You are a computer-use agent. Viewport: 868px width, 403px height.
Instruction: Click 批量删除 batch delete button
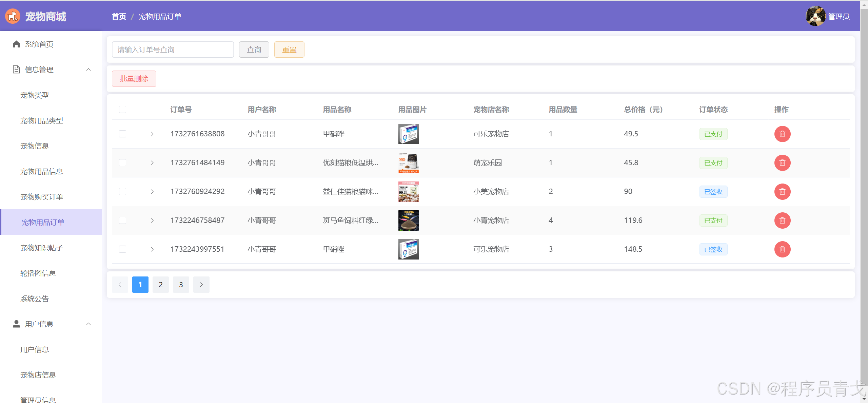click(x=135, y=78)
